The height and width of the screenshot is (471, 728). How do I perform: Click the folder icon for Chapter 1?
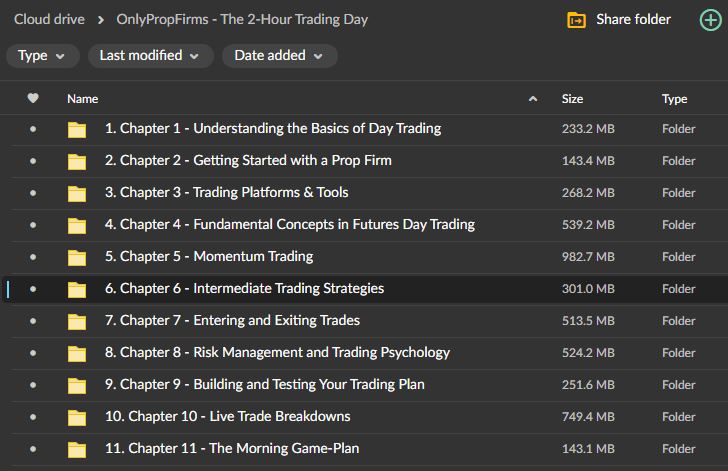click(77, 129)
